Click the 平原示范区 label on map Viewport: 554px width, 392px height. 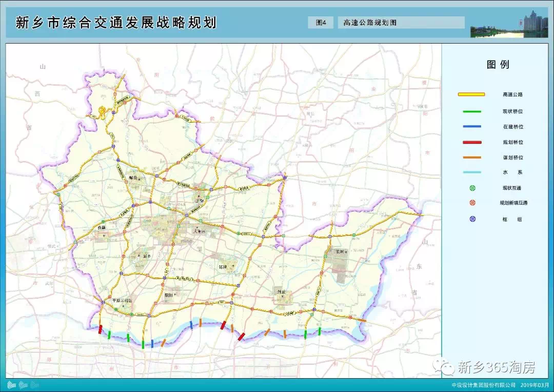[x=122, y=300]
